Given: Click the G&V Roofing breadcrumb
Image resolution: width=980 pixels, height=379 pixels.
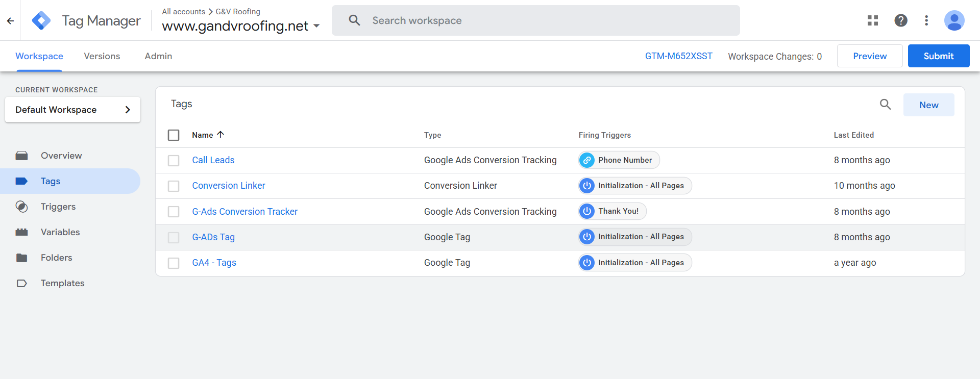Looking at the screenshot, I should tap(238, 11).
